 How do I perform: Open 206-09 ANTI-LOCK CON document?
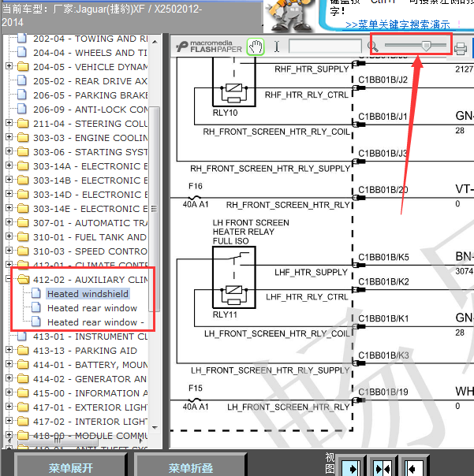90,110
